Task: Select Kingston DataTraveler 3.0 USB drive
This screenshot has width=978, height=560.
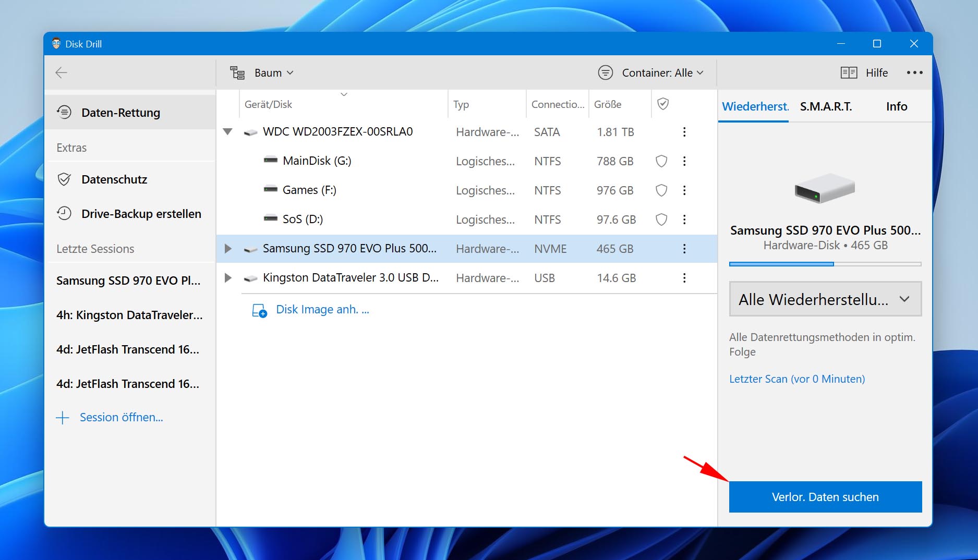Action: [351, 278]
